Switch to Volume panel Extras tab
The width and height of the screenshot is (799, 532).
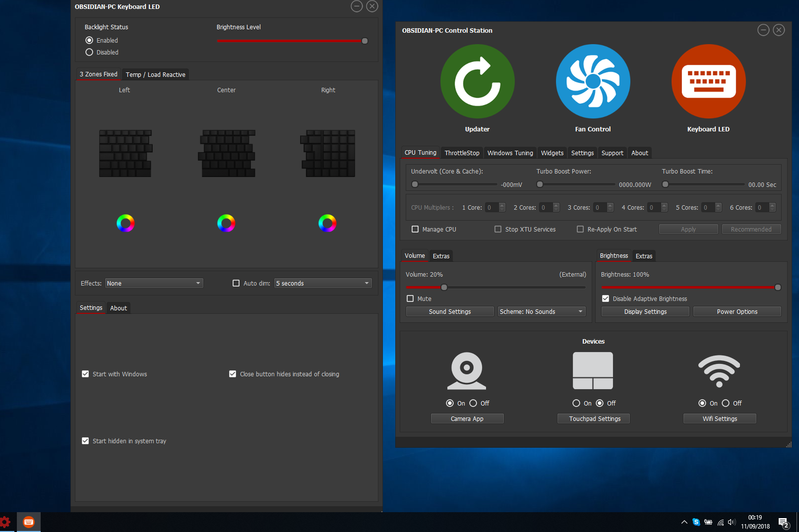tap(441, 256)
